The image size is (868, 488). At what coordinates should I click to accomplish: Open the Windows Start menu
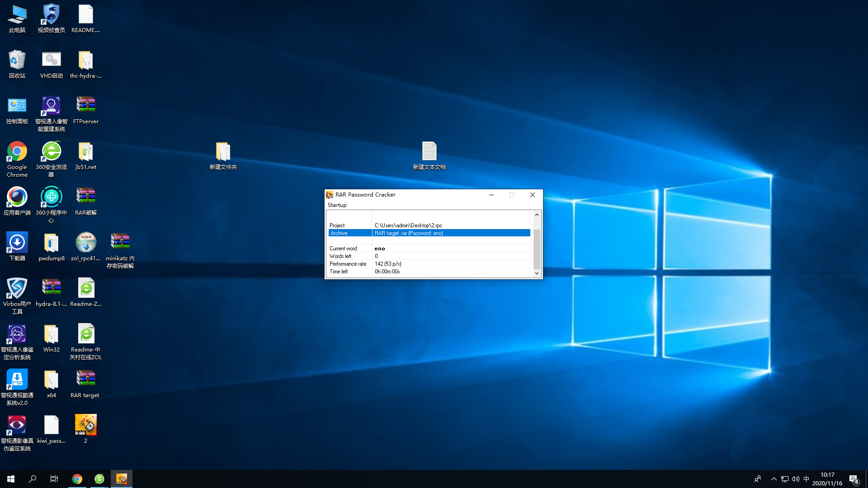coord(11,479)
